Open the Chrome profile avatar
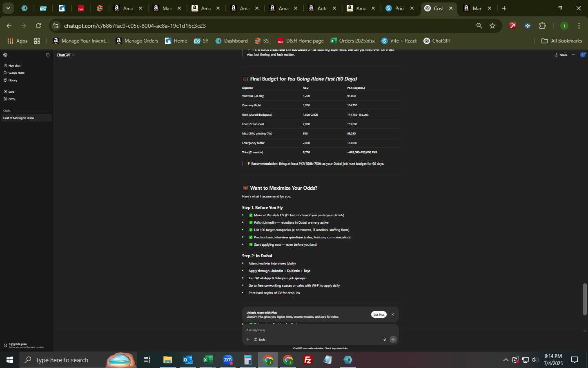The height and width of the screenshot is (368, 588). coord(564,26)
